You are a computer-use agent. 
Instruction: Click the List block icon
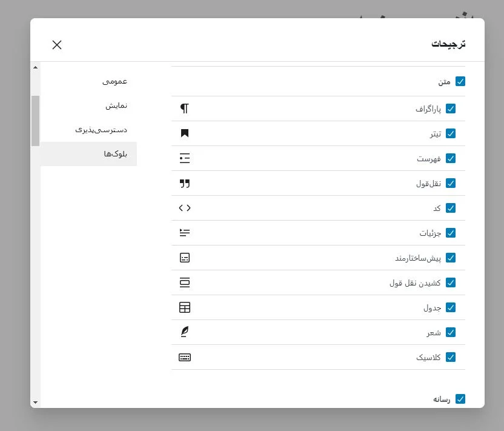[x=185, y=158]
